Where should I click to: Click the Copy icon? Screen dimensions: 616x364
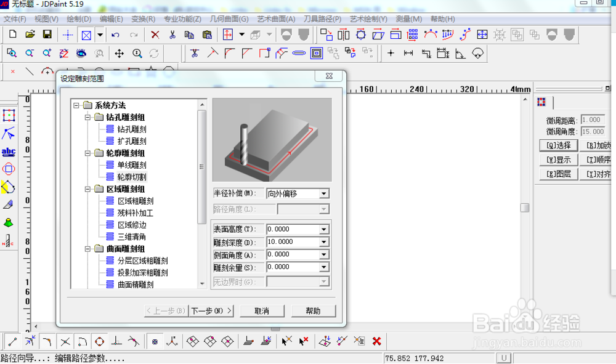pos(189,35)
